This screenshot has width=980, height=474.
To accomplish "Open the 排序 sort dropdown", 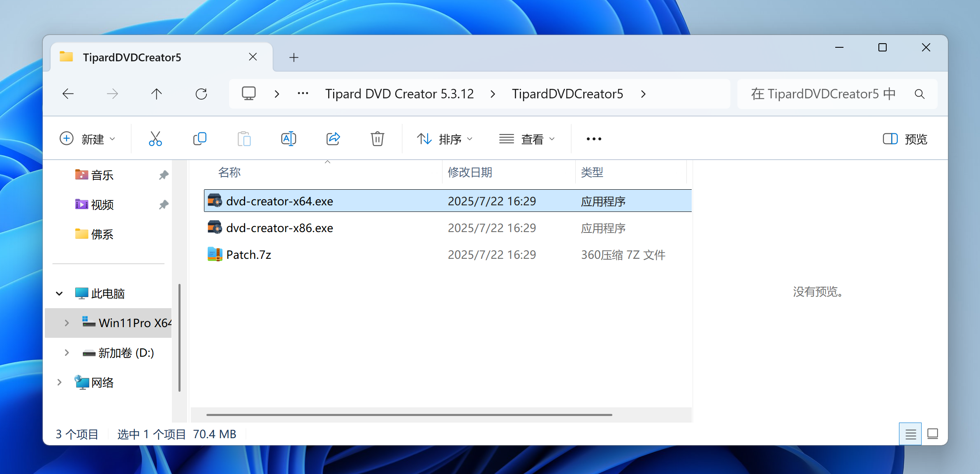I will pos(445,139).
